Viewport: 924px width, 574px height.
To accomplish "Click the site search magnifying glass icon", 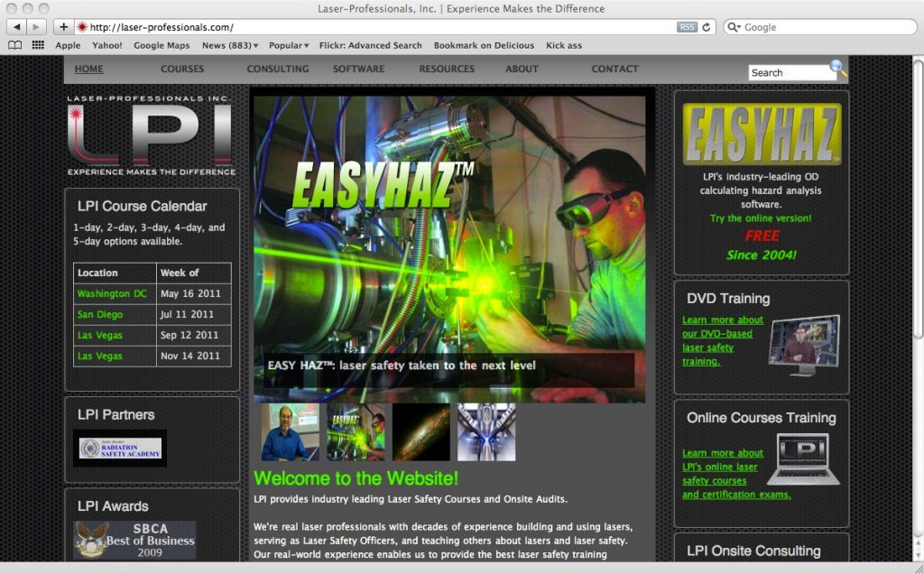I will coord(838,69).
